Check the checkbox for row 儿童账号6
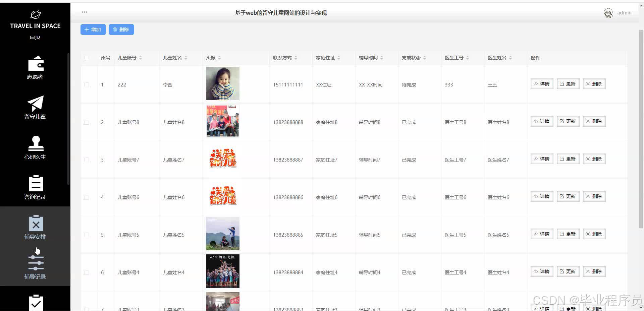Screen dimensions: 644x311 tap(87, 197)
